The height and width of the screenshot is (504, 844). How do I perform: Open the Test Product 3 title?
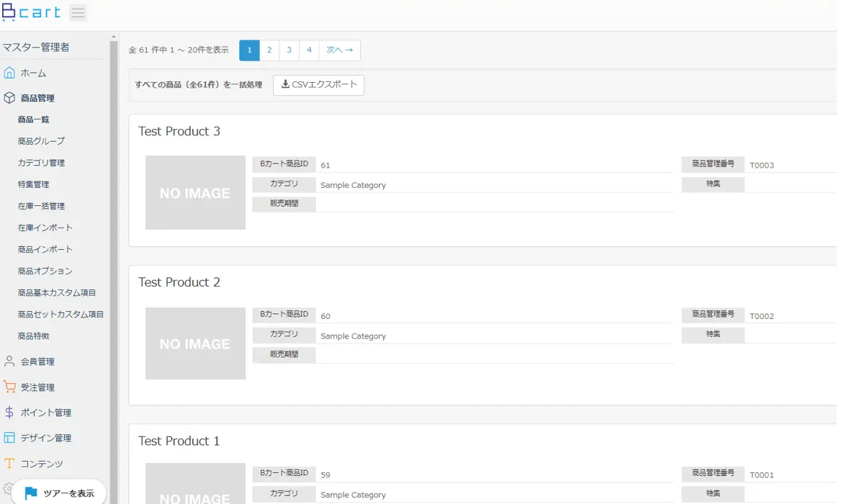(x=179, y=131)
